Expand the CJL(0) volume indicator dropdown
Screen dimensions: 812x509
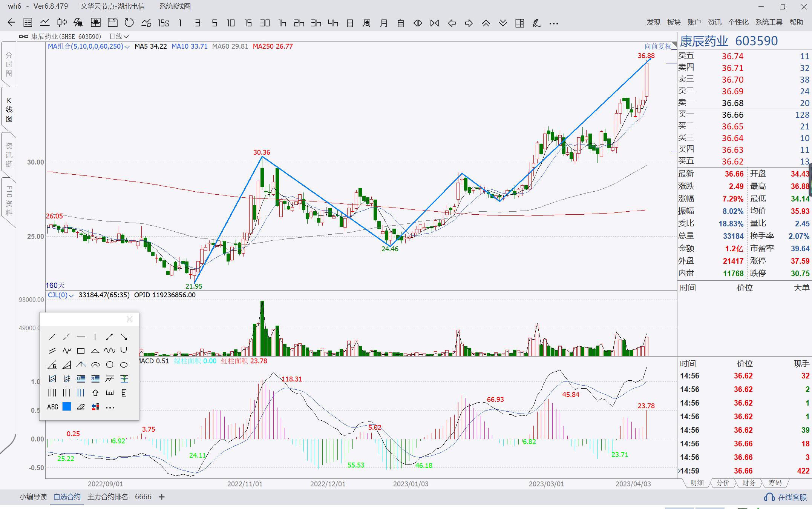(x=71, y=295)
